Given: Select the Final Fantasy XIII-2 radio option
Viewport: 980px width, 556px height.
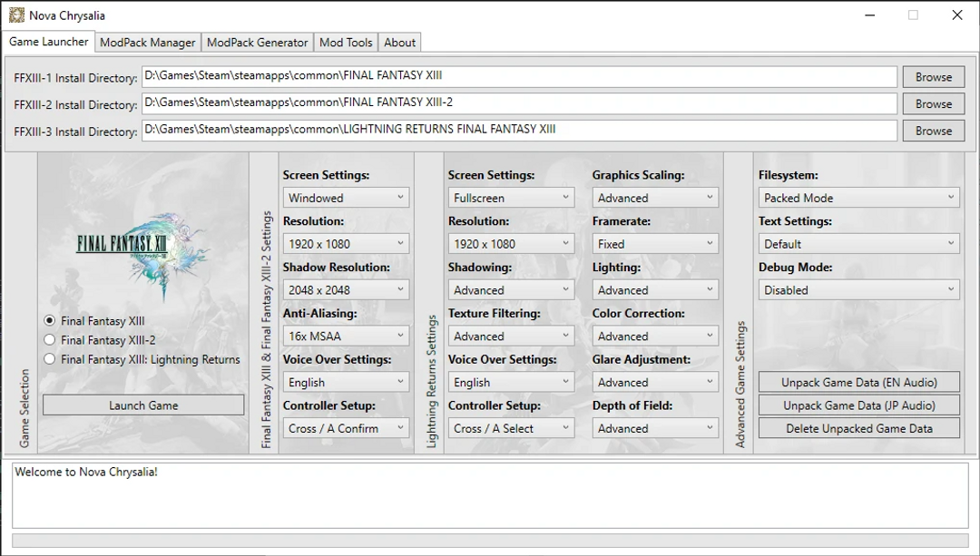Looking at the screenshot, I should coord(50,340).
